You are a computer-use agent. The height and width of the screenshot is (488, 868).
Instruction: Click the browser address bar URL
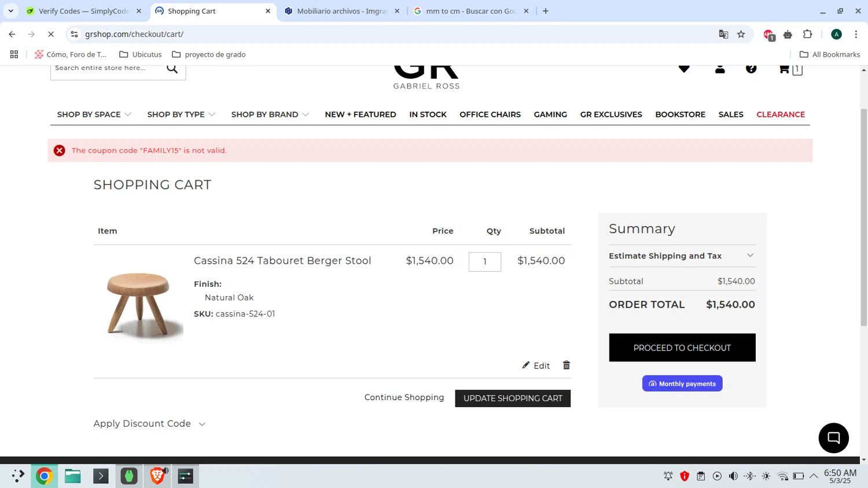click(x=134, y=34)
